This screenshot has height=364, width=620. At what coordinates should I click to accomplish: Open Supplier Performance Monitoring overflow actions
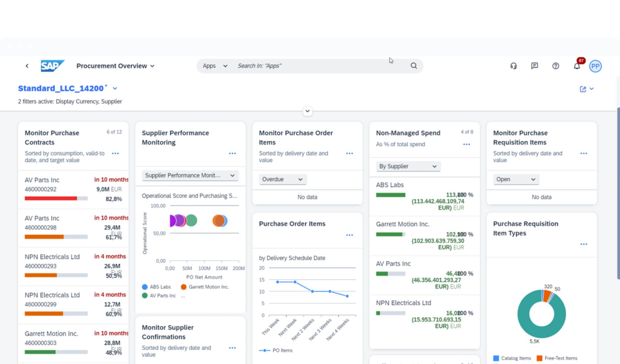pyautogui.click(x=232, y=153)
